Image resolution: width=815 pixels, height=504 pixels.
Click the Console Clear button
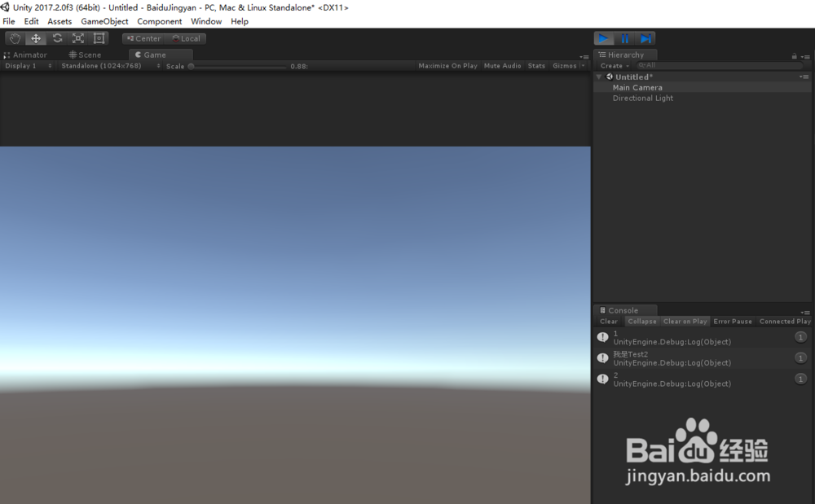point(609,322)
